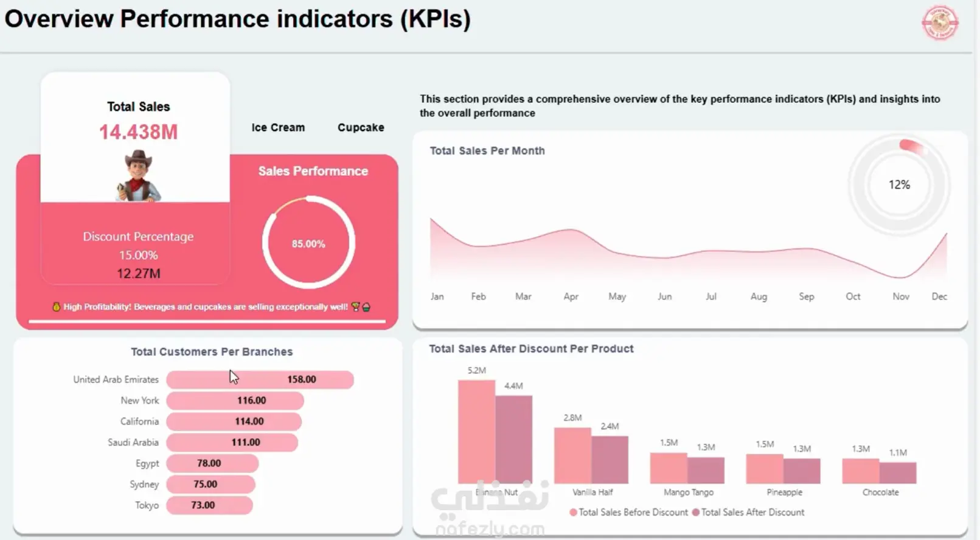Click the Discount Percentage 15.00% label

coord(138,245)
